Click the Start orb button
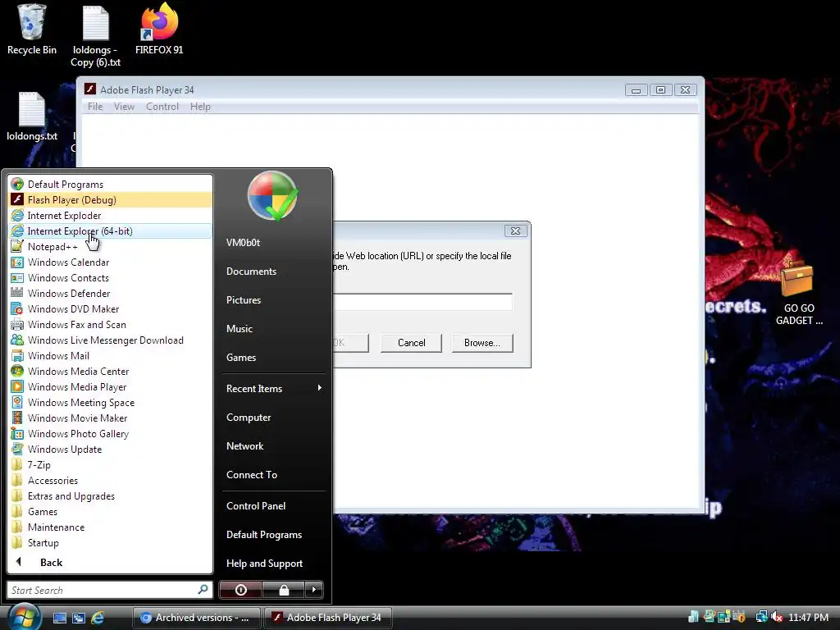This screenshot has height=630, width=840. pos(24,617)
